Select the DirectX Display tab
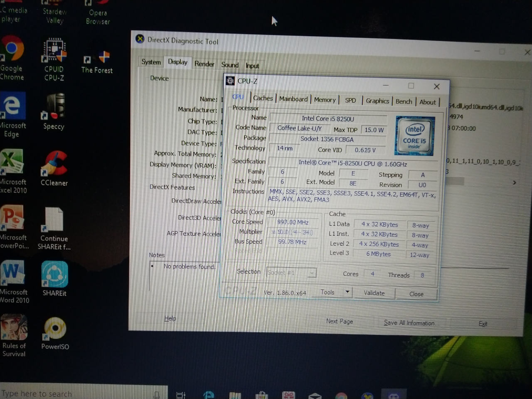 (177, 62)
